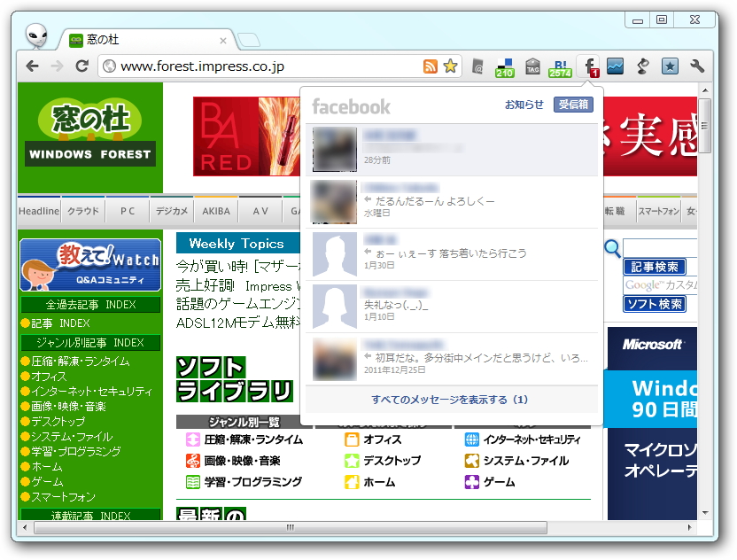Switch to the Headline tab on the site
737x560 pixels.
click(x=38, y=211)
